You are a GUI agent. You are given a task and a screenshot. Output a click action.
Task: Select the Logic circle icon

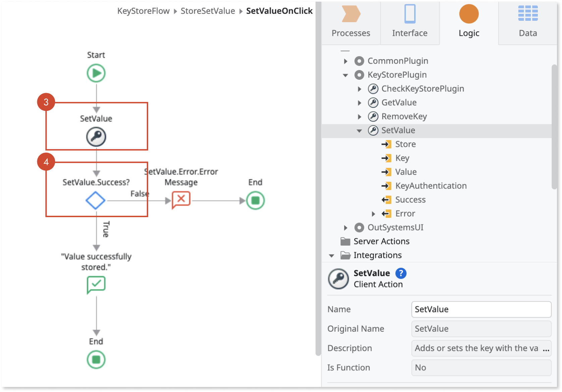click(468, 15)
